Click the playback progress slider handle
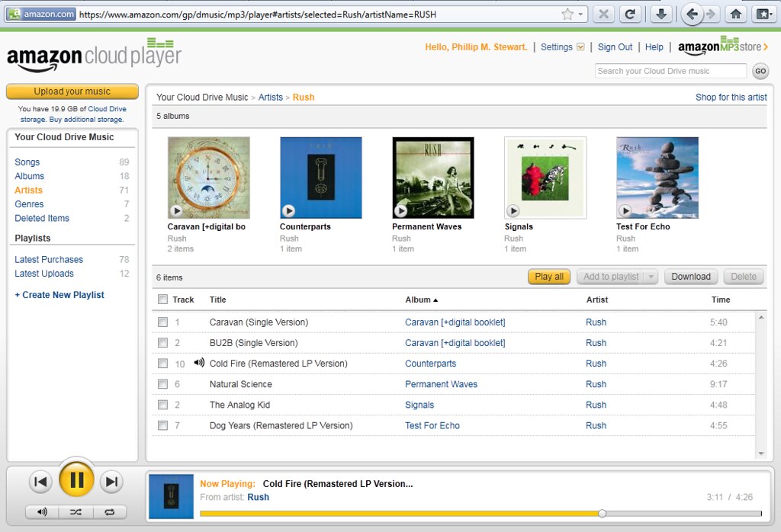Screen dimensions: 781x532 pos(603,513)
